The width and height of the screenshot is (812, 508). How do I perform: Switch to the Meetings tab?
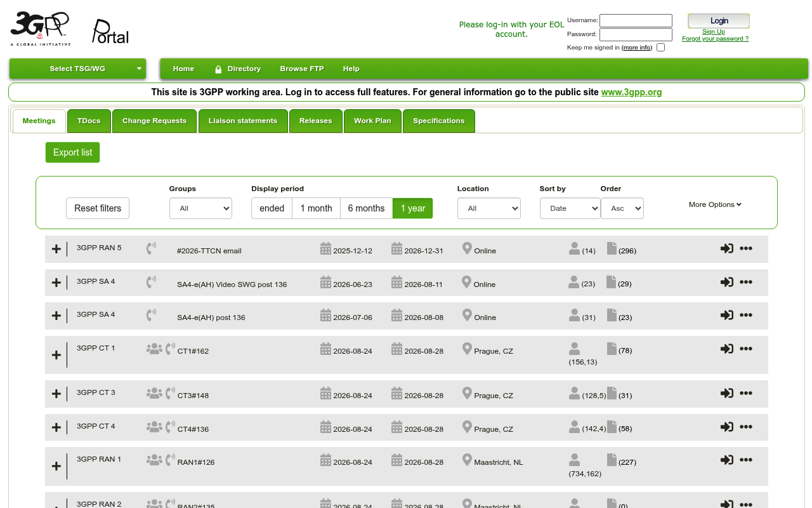(39, 121)
